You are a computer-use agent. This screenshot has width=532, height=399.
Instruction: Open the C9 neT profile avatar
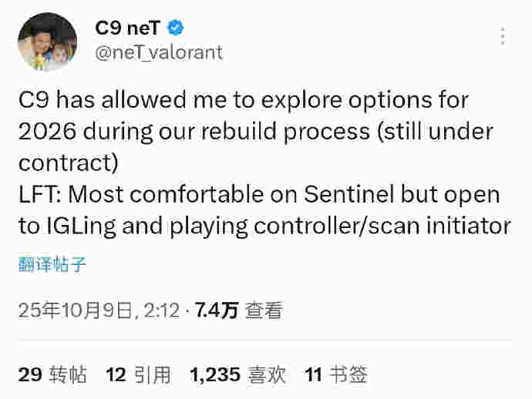[47, 43]
